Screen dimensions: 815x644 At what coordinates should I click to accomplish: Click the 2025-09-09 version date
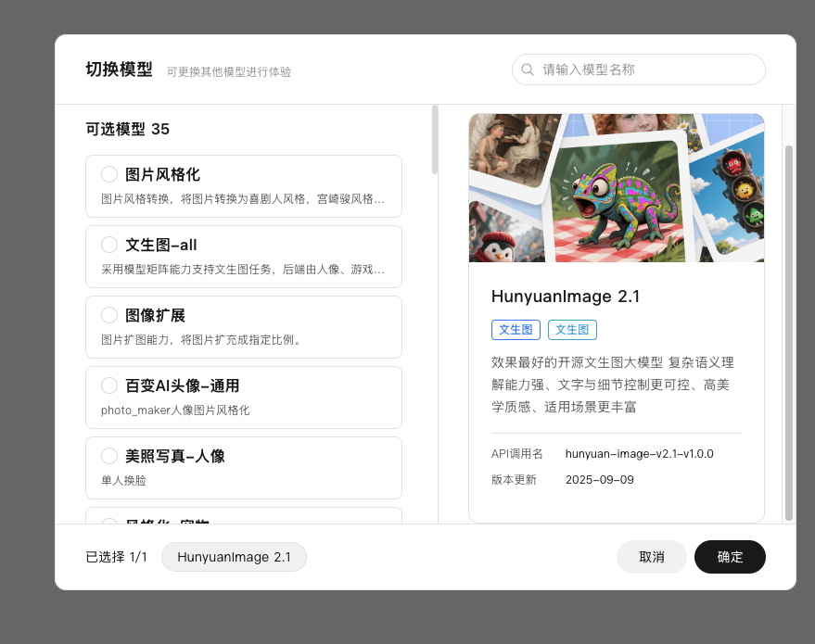click(600, 479)
